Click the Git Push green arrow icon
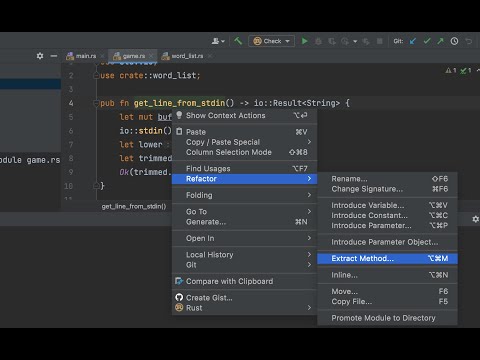The width and height of the screenshot is (480, 360). click(441, 41)
